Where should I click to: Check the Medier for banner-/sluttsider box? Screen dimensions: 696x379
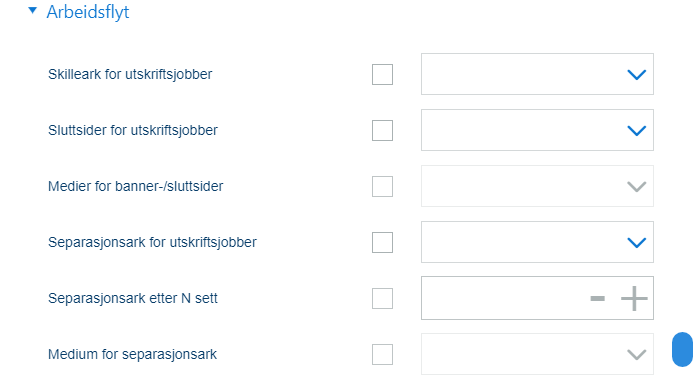(x=382, y=186)
